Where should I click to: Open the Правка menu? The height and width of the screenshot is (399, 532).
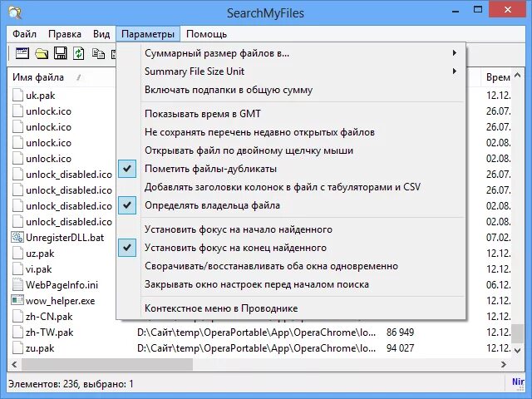(65, 34)
